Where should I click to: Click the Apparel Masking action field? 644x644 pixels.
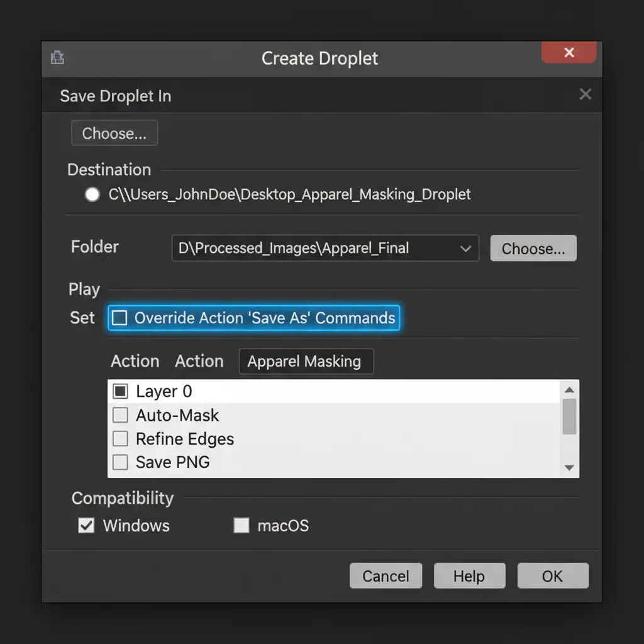point(306,362)
